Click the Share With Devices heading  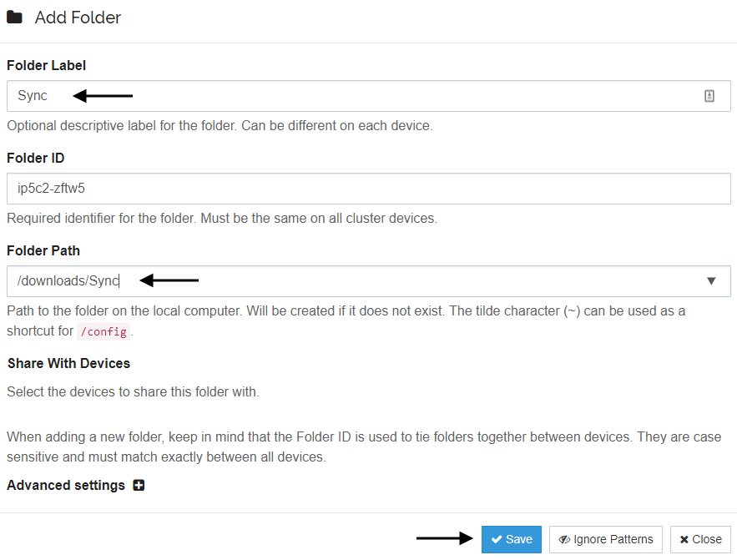(x=68, y=363)
